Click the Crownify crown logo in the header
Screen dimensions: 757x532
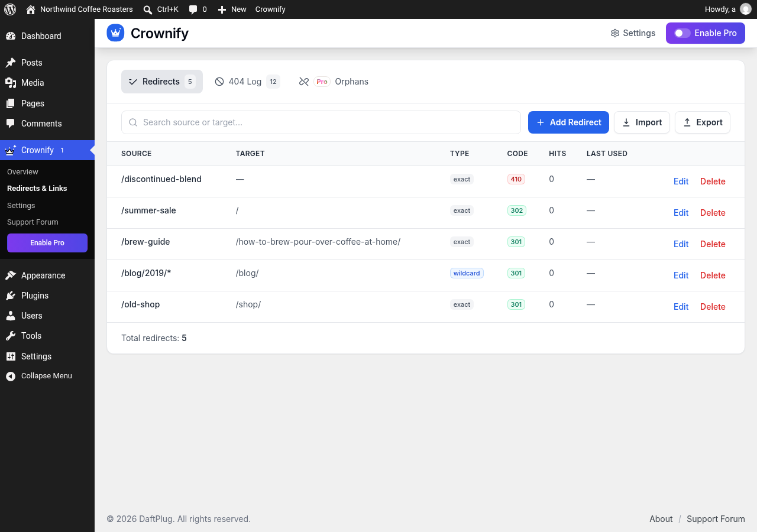(x=115, y=33)
